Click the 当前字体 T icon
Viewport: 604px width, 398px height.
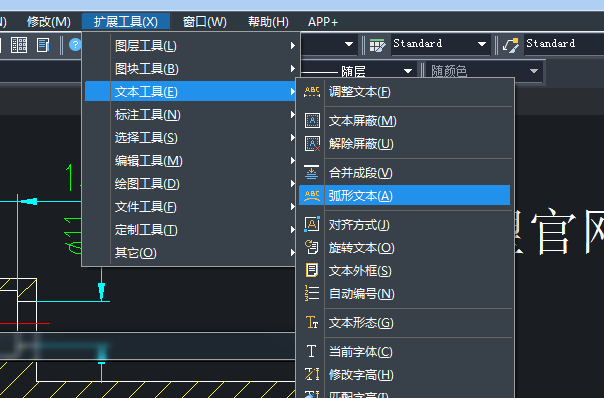(x=311, y=351)
